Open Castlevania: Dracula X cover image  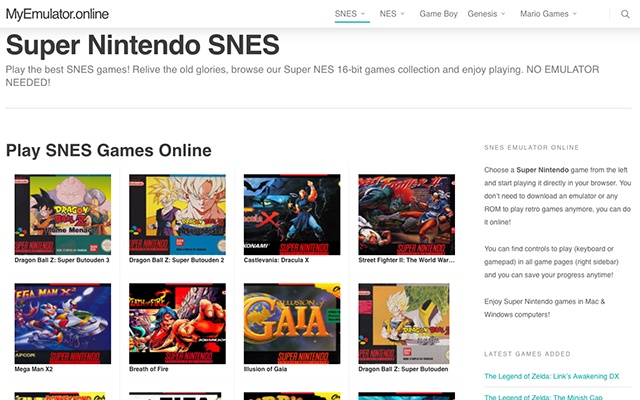(292, 214)
